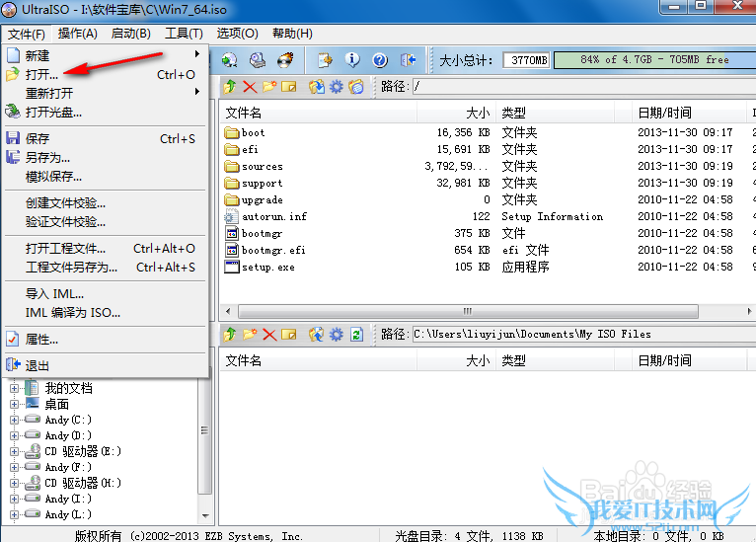Expand the CD 驱动器 (H:) node
Screen dimensions: 756x542
click(x=14, y=483)
